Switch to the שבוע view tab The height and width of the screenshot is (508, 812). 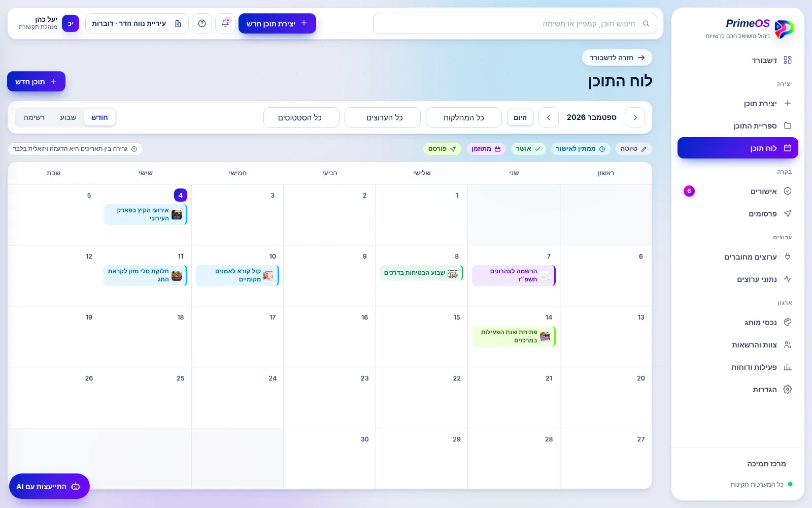68,118
